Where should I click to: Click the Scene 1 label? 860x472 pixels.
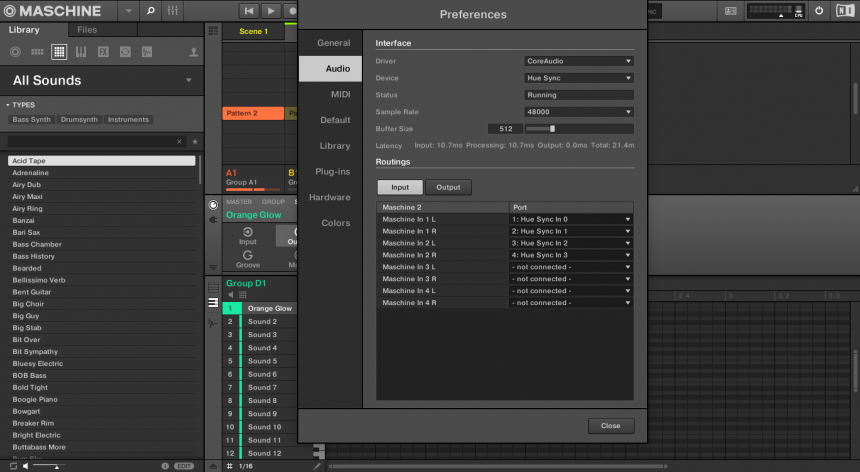coord(253,31)
